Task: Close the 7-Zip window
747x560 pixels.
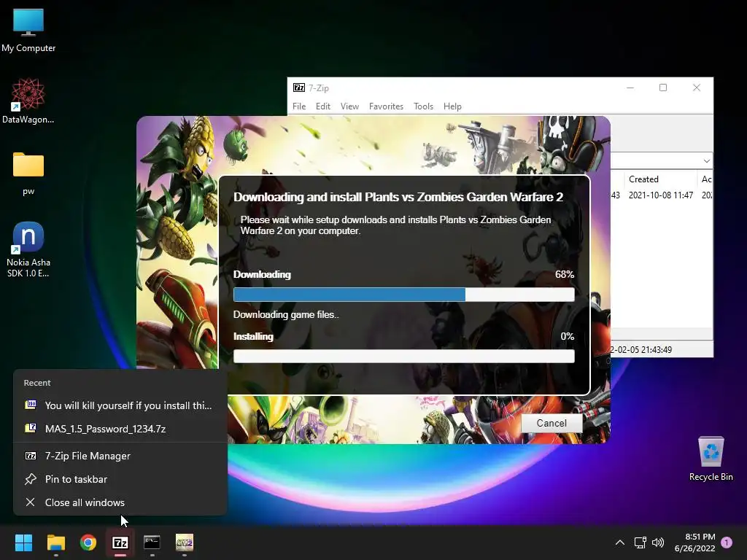Action: pos(697,87)
